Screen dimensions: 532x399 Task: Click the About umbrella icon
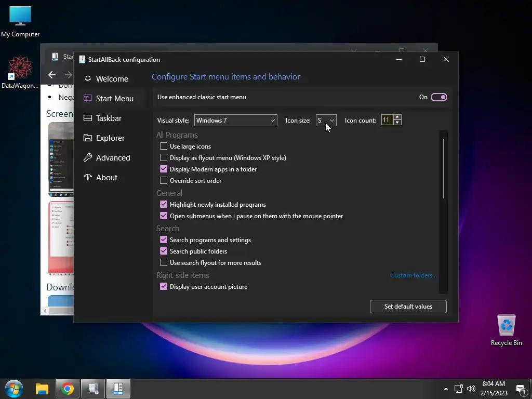coord(87,177)
